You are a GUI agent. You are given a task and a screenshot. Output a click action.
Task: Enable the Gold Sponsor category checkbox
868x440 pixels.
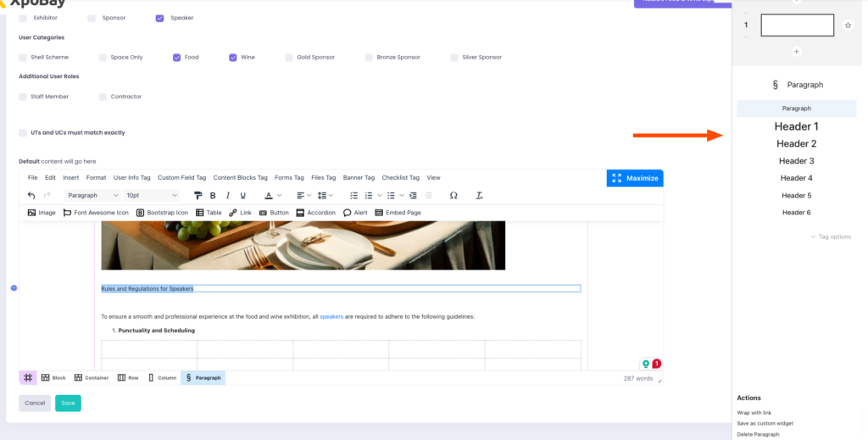tap(289, 58)
